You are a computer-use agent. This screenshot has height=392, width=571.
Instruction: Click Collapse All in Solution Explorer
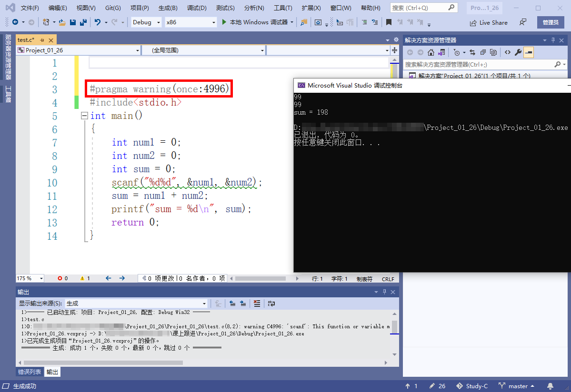(x=483, y=52)
